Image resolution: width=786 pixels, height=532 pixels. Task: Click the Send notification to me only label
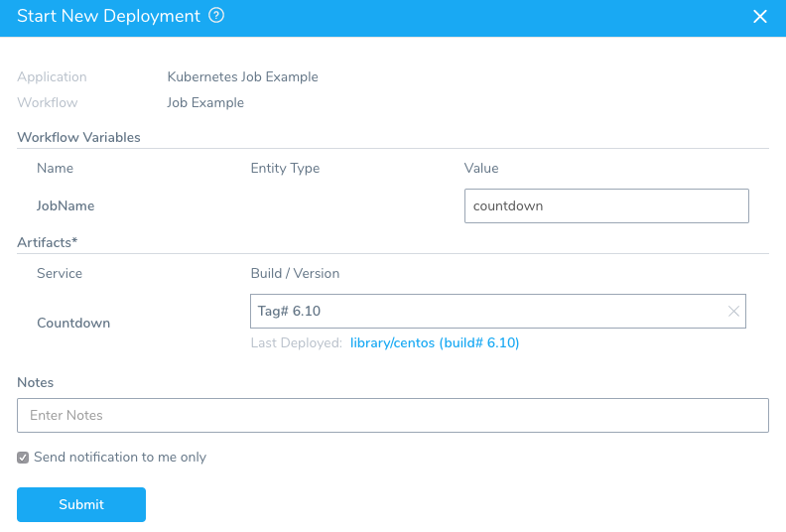tap(120, 458)
